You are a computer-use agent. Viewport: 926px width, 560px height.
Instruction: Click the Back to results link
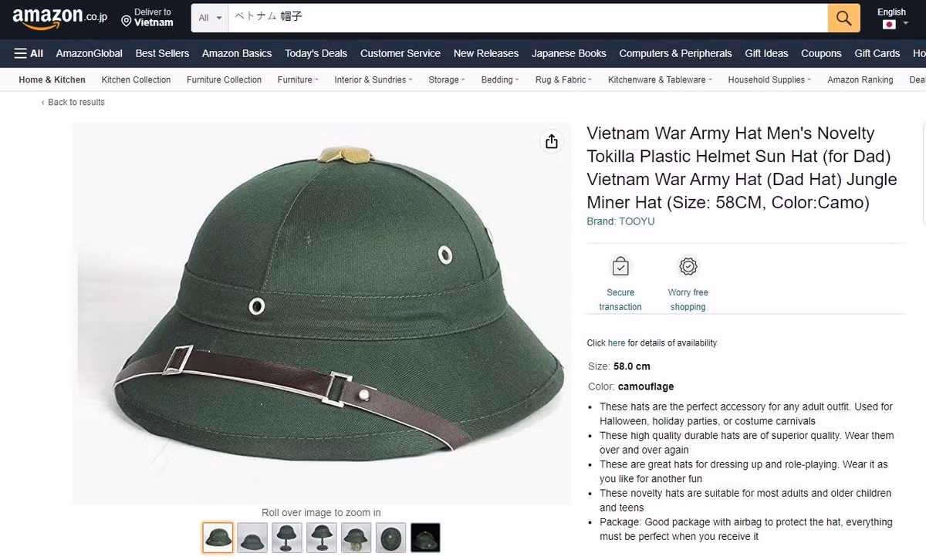73,102
